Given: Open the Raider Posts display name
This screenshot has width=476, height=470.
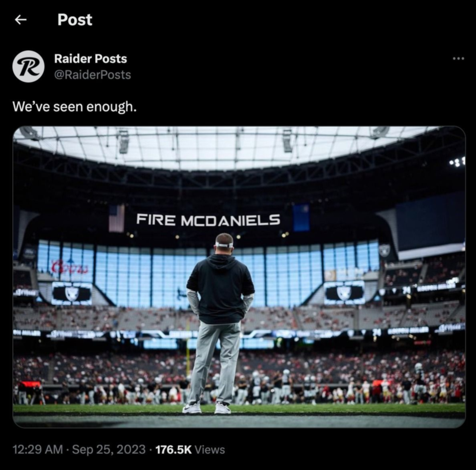Looking at the screenshot, I should click(90, 59).
